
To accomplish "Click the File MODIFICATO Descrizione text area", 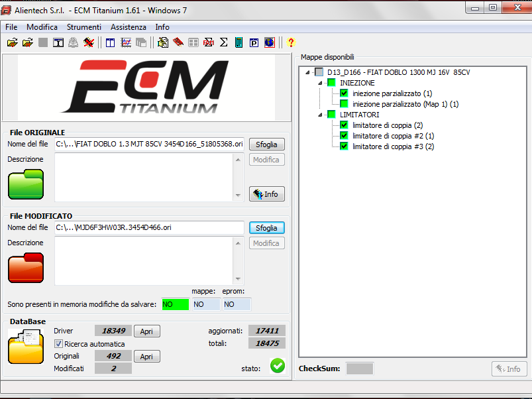I will coord(144,261).
